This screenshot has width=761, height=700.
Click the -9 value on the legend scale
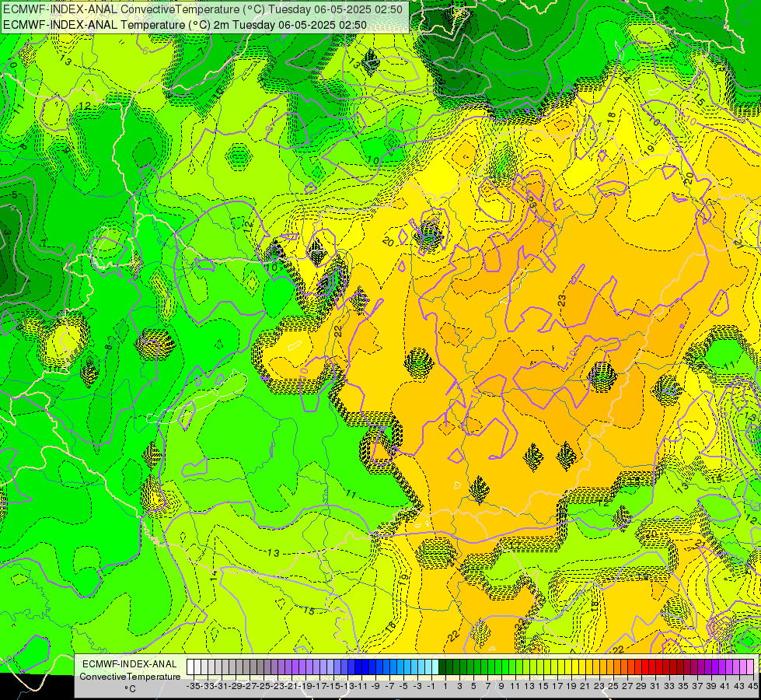[x=375, y=686]
